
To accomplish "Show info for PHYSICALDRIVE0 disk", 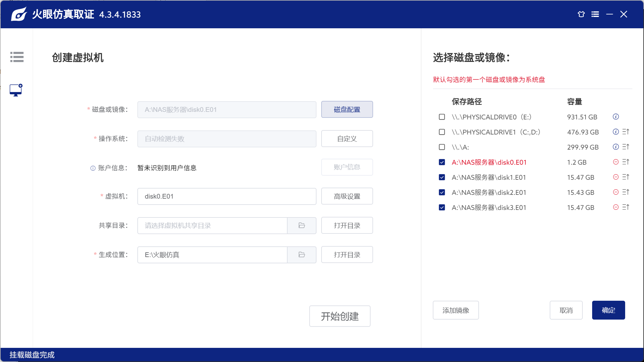I will (616, 117).
